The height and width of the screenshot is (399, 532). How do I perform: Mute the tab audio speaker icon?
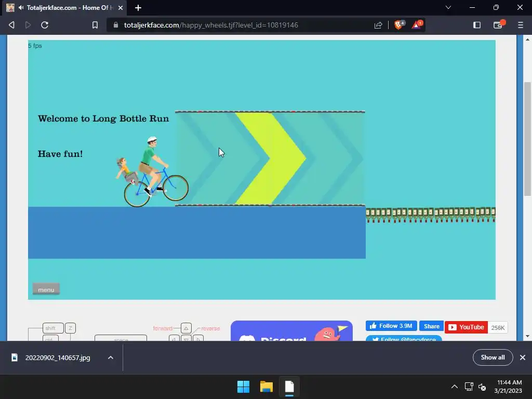point(21,7)
